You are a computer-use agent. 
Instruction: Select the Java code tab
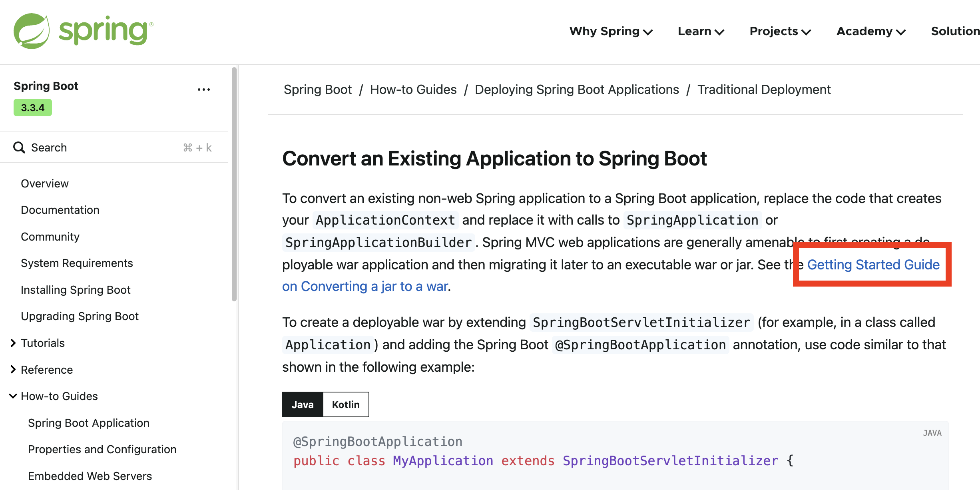coord(303,404)
